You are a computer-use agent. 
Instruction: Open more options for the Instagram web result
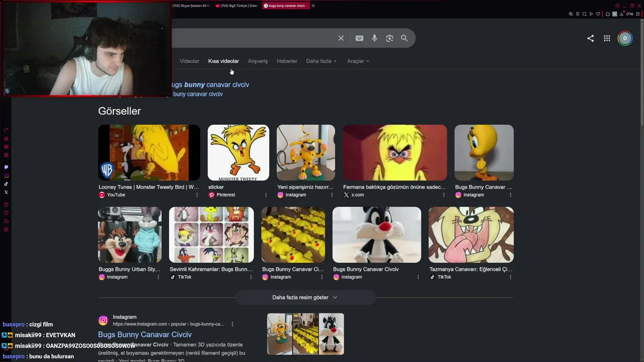(232, 324)
